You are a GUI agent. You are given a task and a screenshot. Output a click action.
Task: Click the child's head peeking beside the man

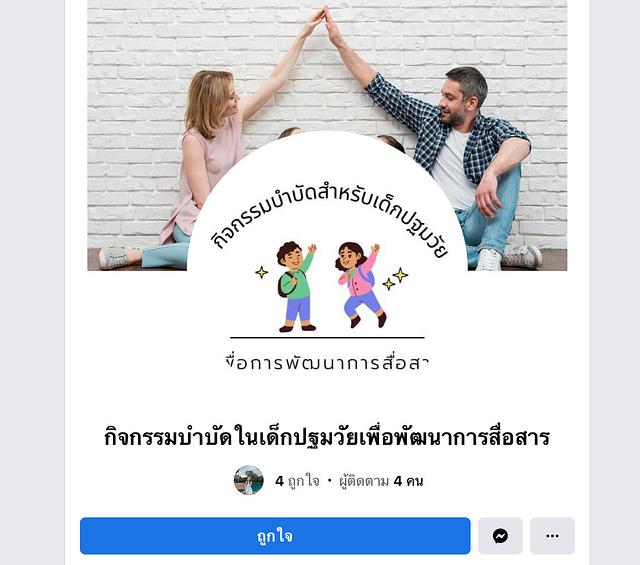(x=391, y=143)
